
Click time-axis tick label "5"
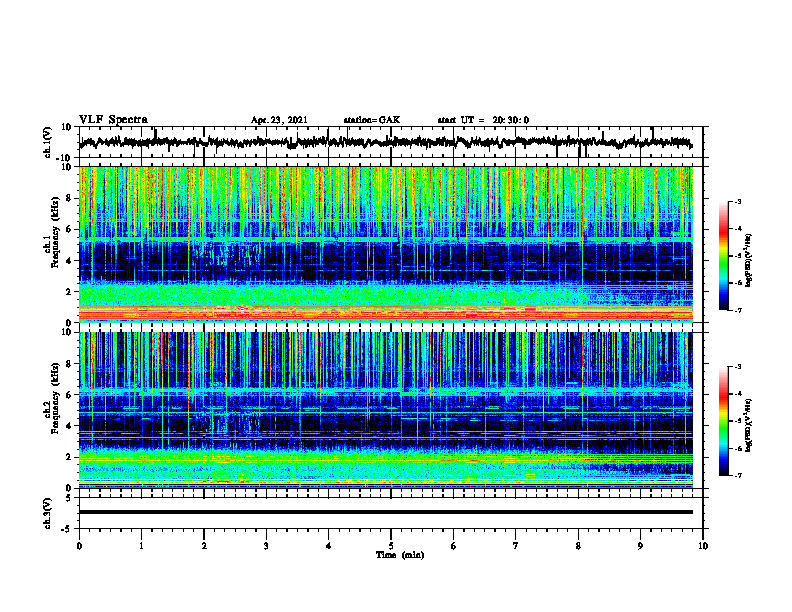(391, 546)
